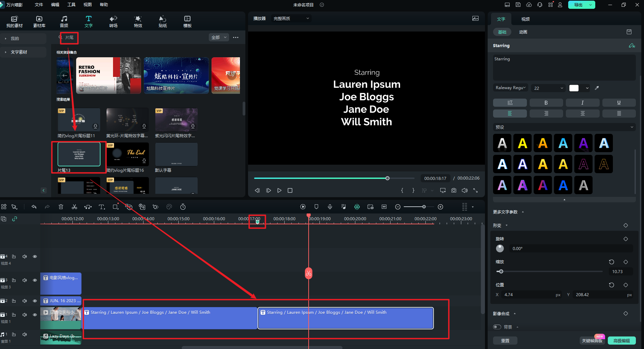Pick text color with the eyedropper
Image resolution: width=644 pixels, height=349 pixels.
pos(597,88)
